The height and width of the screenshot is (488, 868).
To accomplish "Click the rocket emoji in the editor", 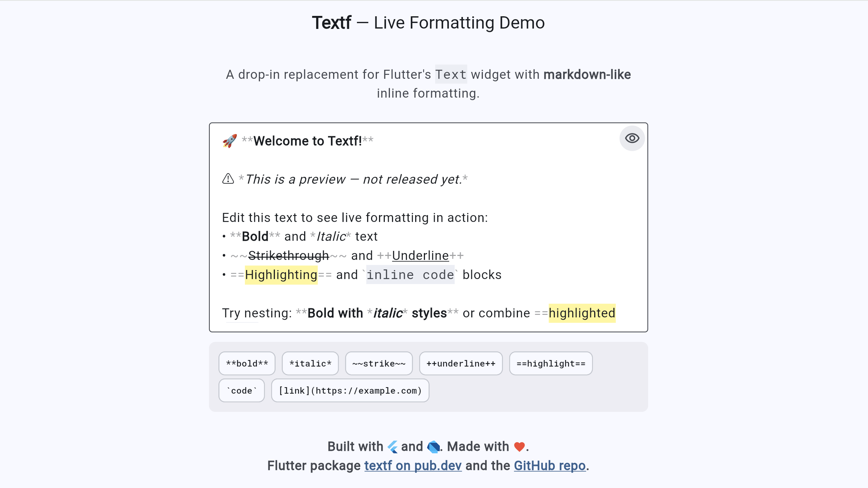I will pos(230,141).
